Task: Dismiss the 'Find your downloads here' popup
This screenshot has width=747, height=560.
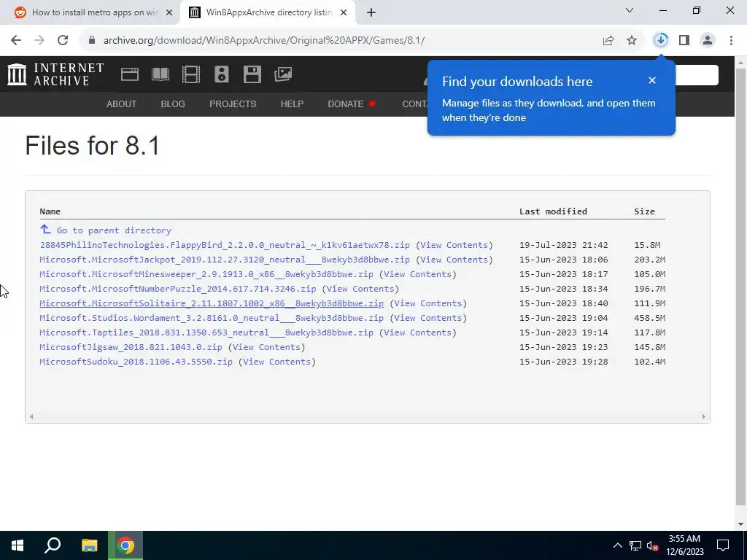Action: pos(652,80)
